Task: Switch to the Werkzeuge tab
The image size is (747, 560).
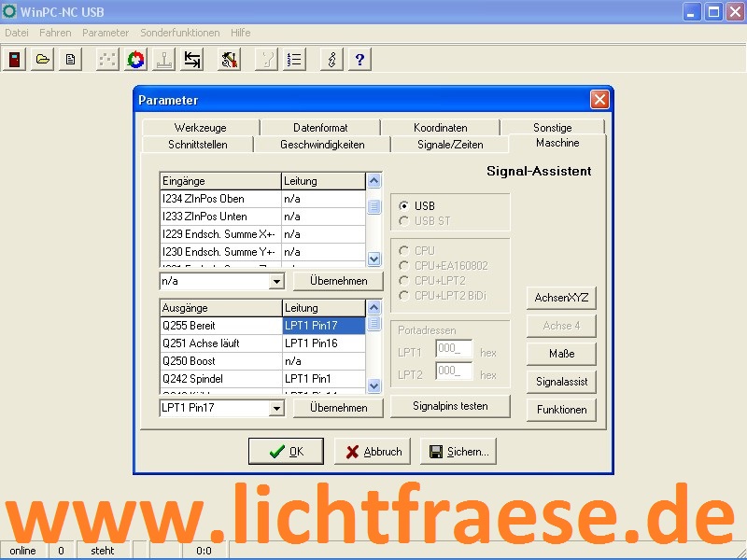Action: (201, 128)
